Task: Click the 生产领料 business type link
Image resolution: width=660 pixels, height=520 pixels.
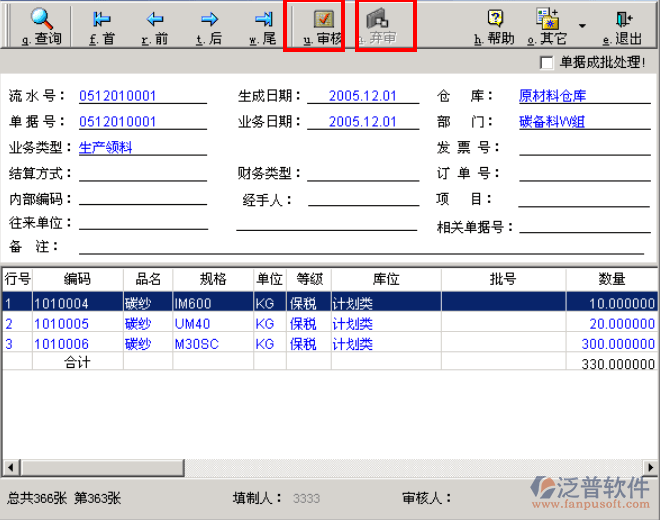Action: [106, 148]
